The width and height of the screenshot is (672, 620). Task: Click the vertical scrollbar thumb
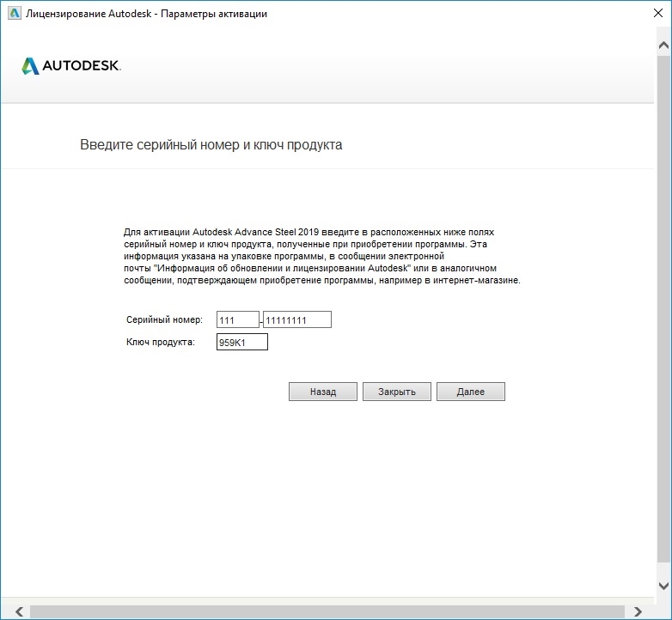pos(663,308)
